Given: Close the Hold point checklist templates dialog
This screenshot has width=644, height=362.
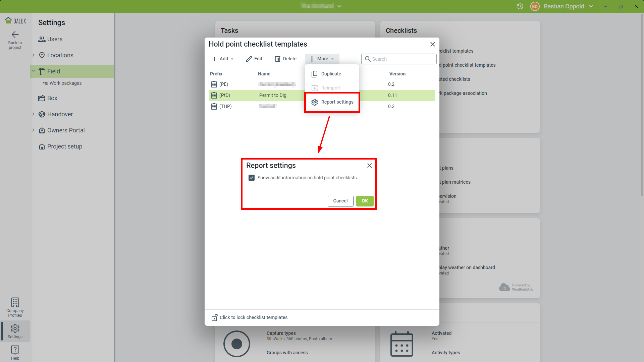Looking at the screenshot, I should [x=432, y=44].
